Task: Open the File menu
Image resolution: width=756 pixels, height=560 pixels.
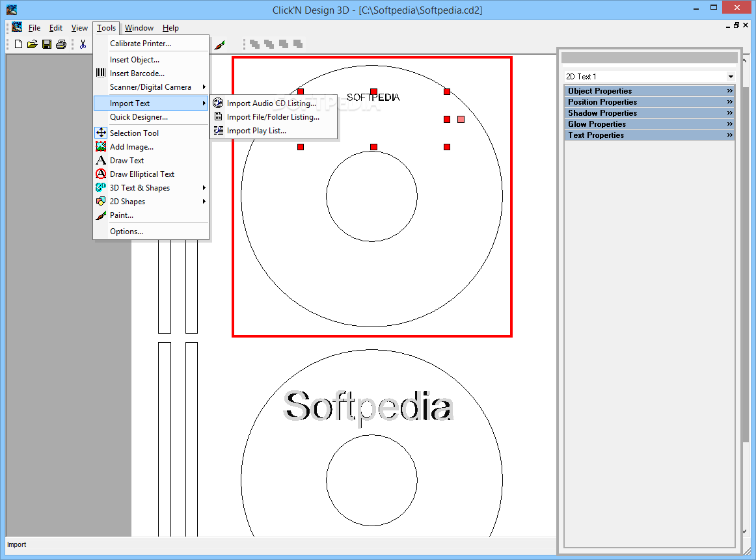Action: [34, 28]
